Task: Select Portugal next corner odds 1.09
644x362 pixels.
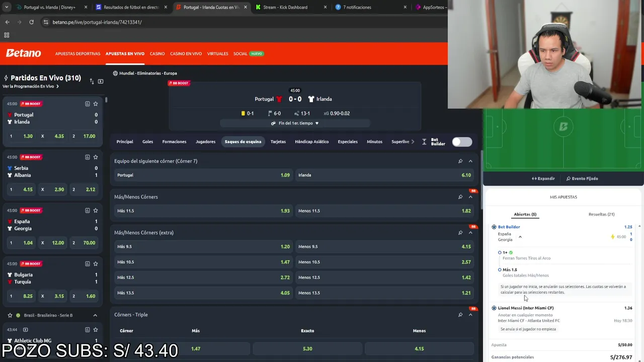Action: [203, 175]
